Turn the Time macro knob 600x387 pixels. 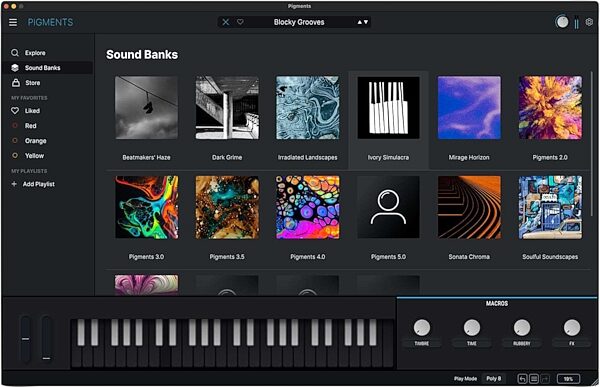coord(472,328)
